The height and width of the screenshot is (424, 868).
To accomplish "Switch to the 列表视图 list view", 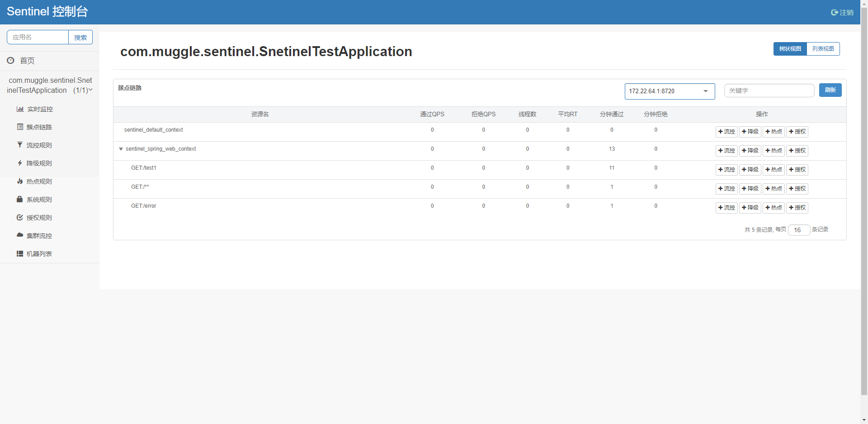I will point(823,48).
